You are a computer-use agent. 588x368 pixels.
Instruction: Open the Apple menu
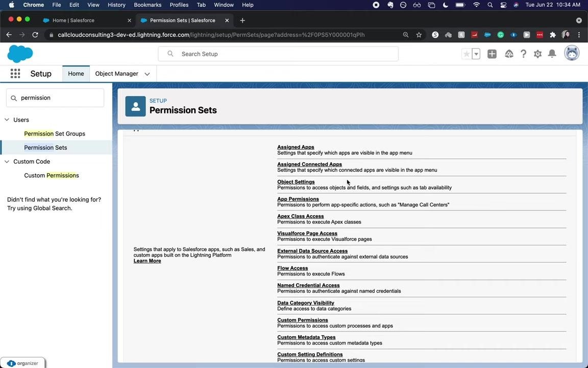(11, 5)
